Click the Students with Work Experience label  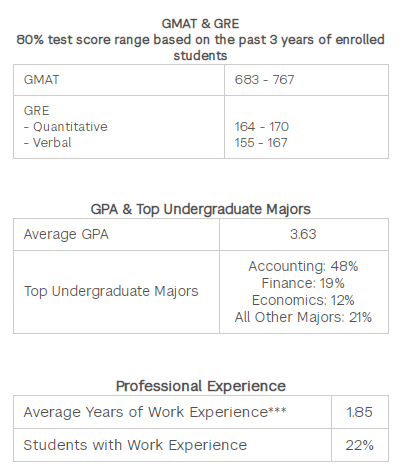point(135,445)
